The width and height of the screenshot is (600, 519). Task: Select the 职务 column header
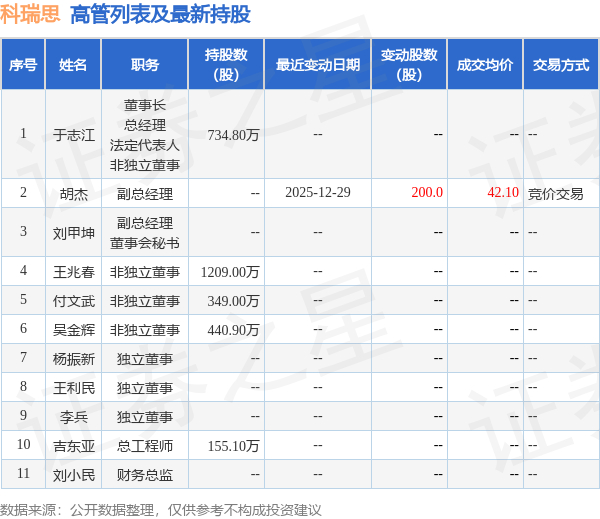pos(145,65)
